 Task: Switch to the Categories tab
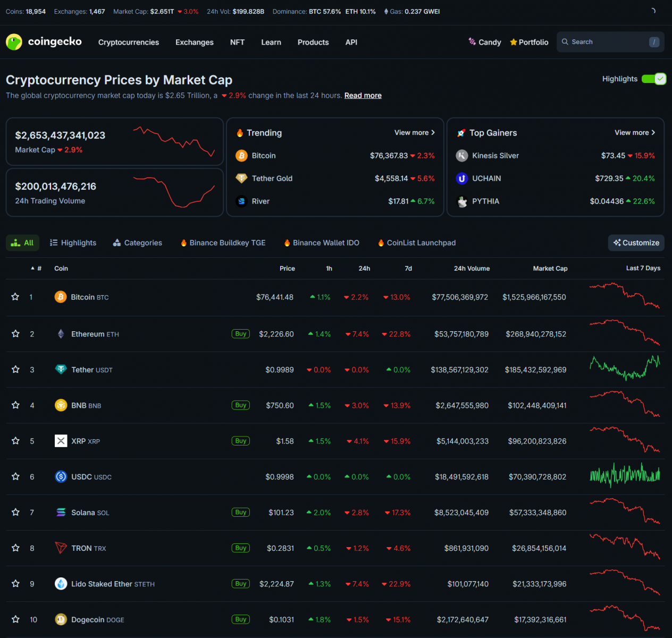[x=137, y=242]
